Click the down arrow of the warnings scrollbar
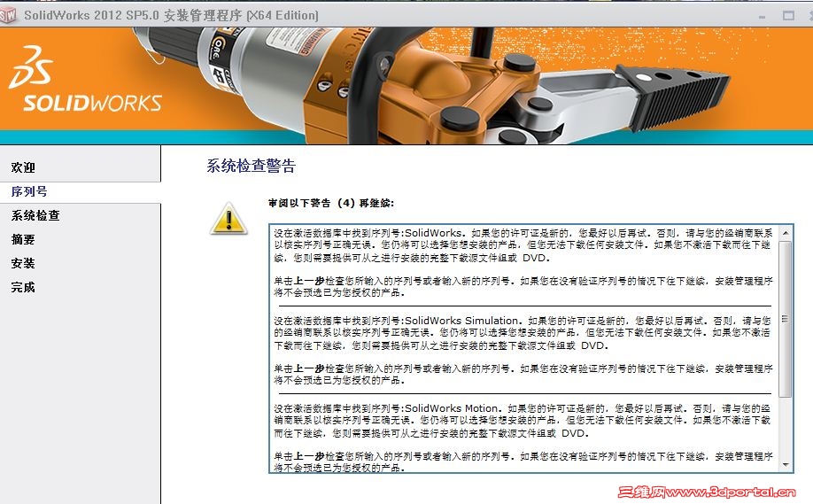Viewport: 813px width, 504px height. click(786, 465)
